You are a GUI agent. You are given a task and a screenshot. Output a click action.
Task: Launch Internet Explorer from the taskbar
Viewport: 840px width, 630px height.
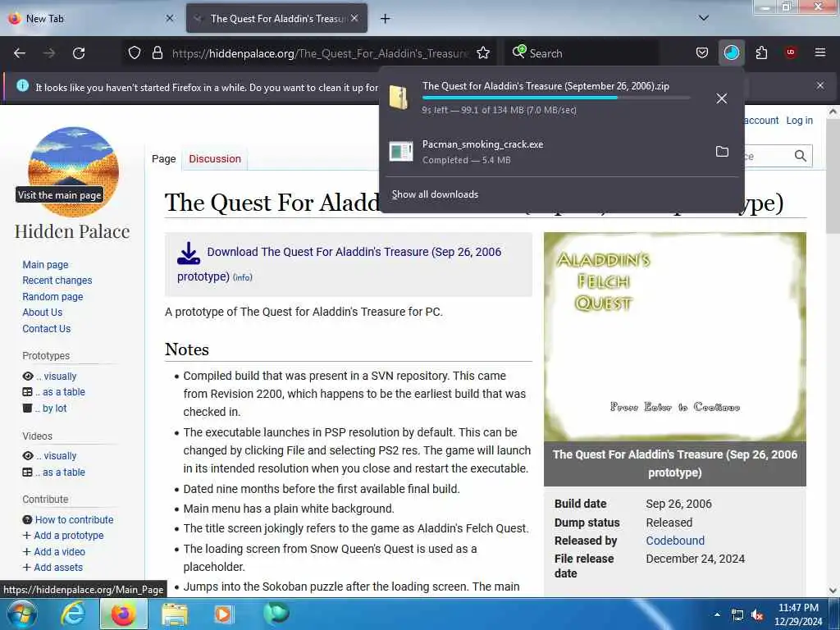point(73,614)
